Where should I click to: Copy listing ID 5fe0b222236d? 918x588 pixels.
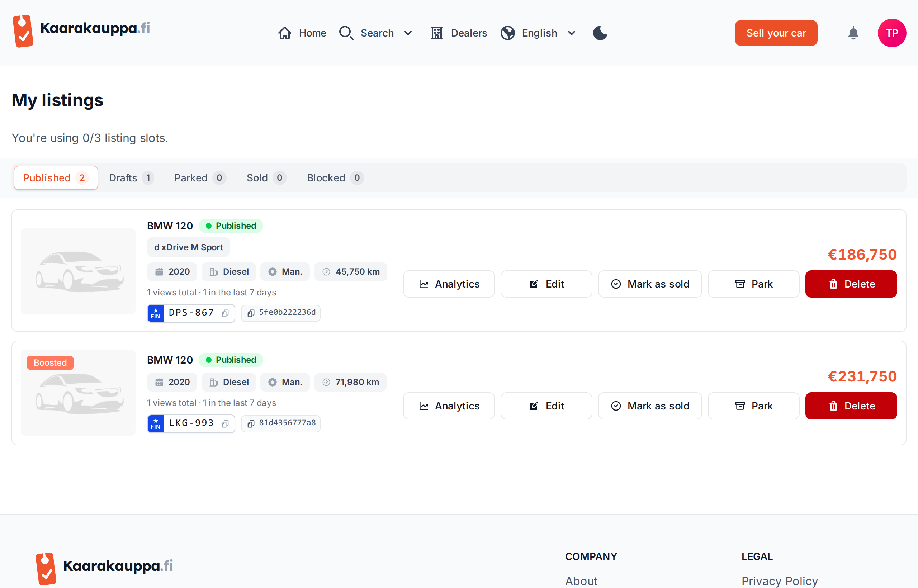click(281, 313)
